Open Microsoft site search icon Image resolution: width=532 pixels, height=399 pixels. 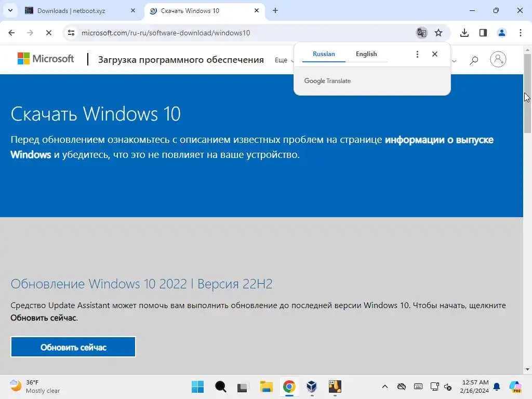point(474,60)
